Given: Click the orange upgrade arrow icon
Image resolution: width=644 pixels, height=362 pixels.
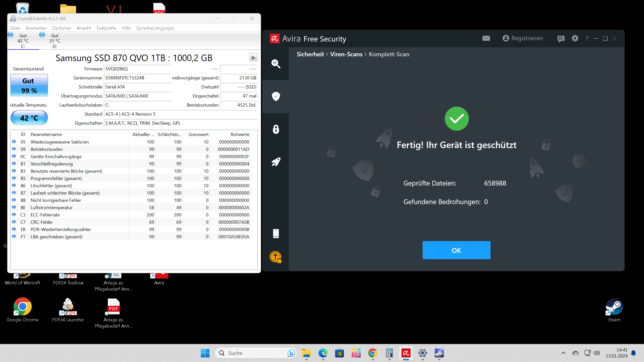Looking at the screenshot, I should coord(276,257).
